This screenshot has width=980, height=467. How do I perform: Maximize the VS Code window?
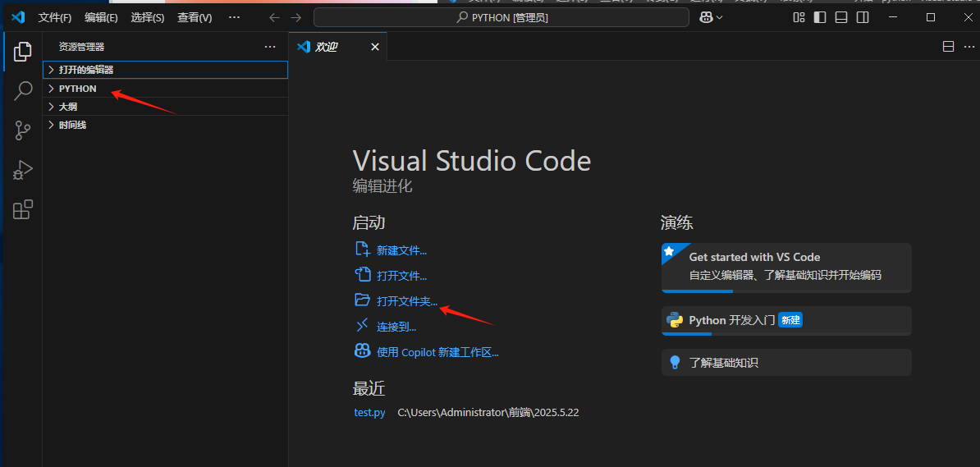pyautogui.click(x=931, y=17)
